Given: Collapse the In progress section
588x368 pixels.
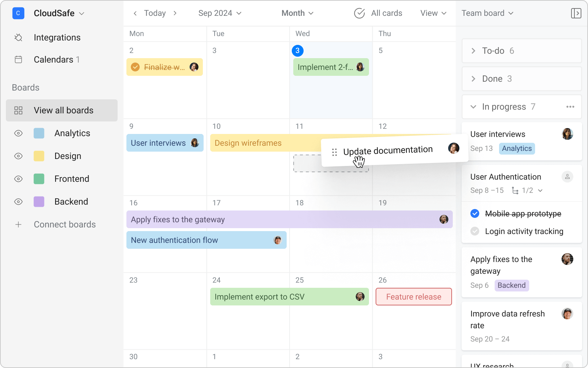Looking at the screenshot, I should click(x=473, y=107).
